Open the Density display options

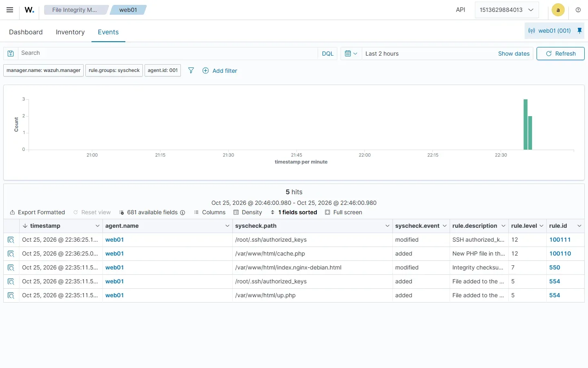pos(248,212)
